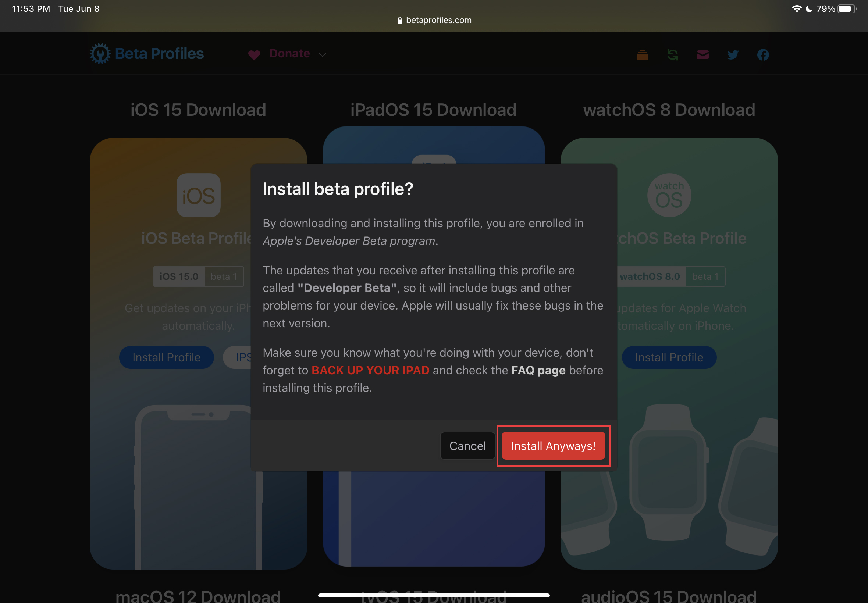Viewport: 868px width, 603px height.
Task: Click Install Profile under watchOS Beta Profile
Action: click(x=669, y=357)
